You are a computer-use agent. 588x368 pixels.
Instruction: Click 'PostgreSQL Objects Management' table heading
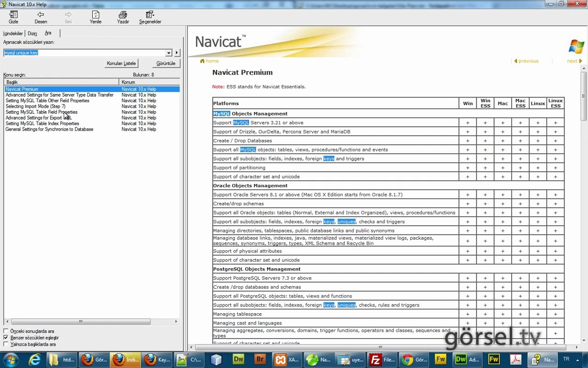click(x=257, y=269)
